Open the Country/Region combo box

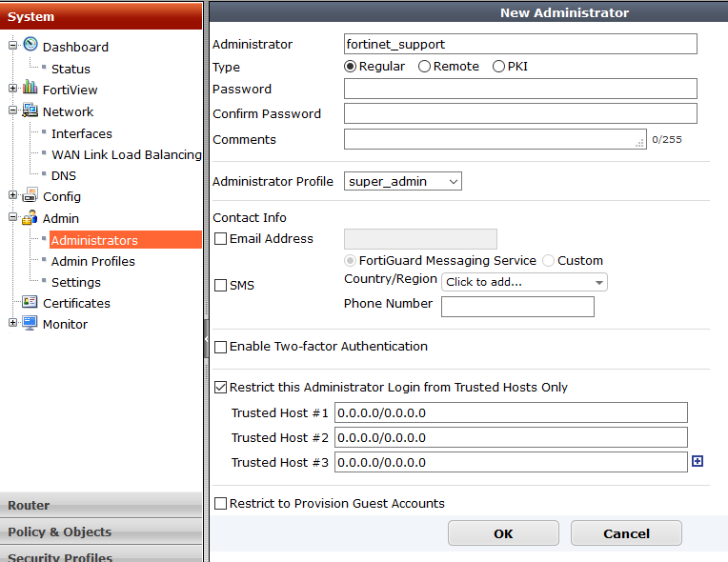point(524,282)
